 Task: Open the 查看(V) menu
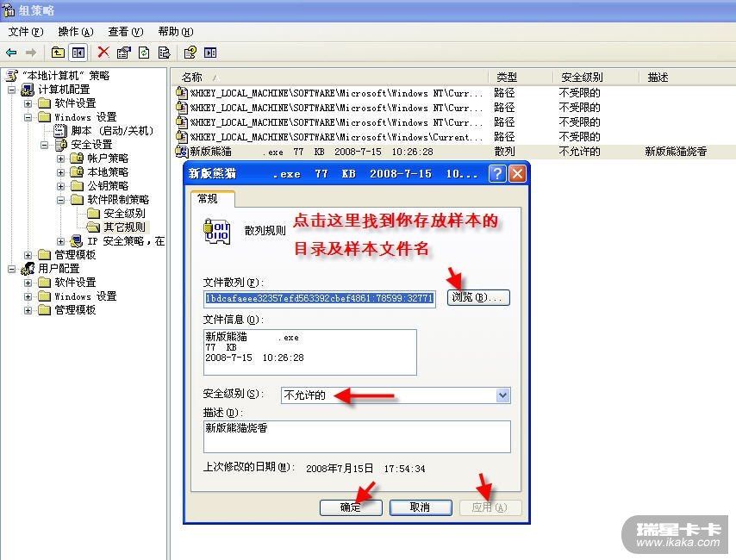pyautogui.click(x=125, y=32)
